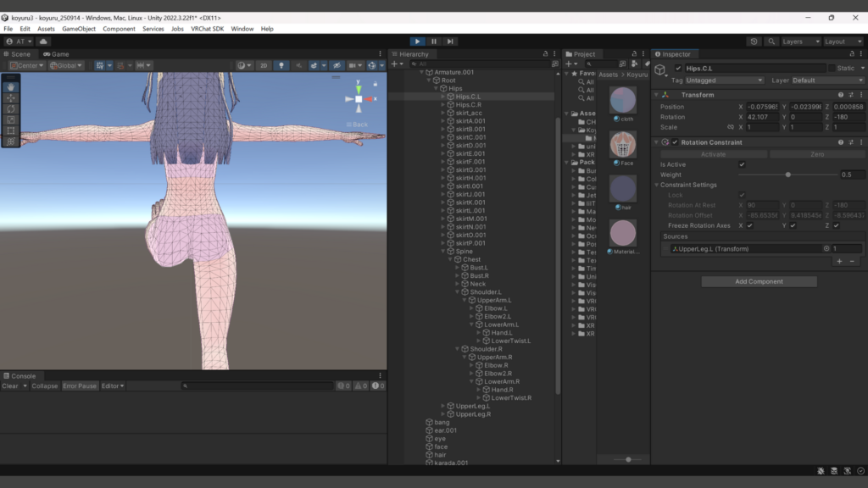
Task: Toggle the Static checkbox for Hips.C.L
Action: click(832, 68)
